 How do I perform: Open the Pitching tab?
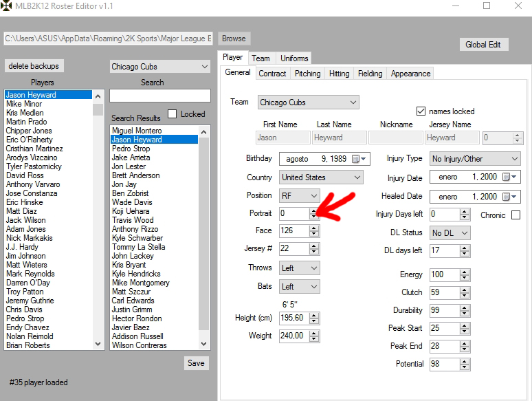307,74
